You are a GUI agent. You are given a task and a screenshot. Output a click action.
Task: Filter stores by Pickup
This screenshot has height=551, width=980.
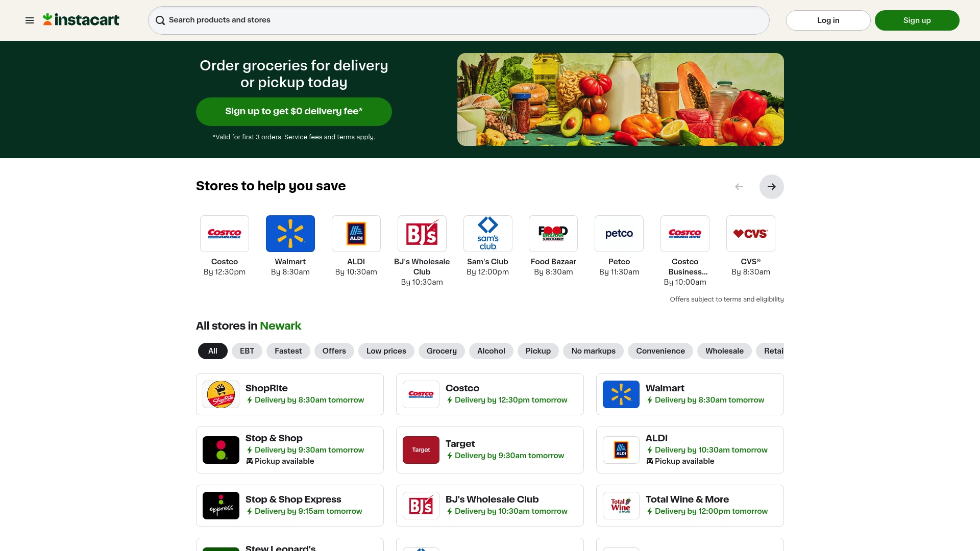[x=538, y=351]
